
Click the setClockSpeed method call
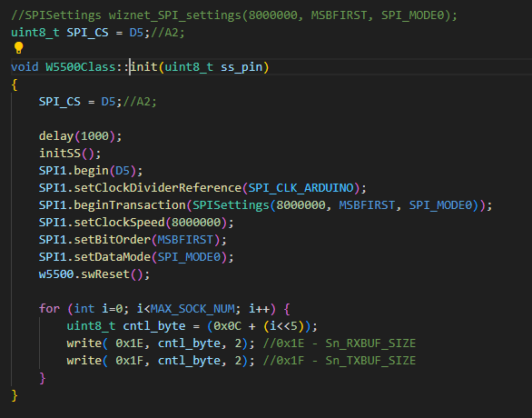pos(136,223)
